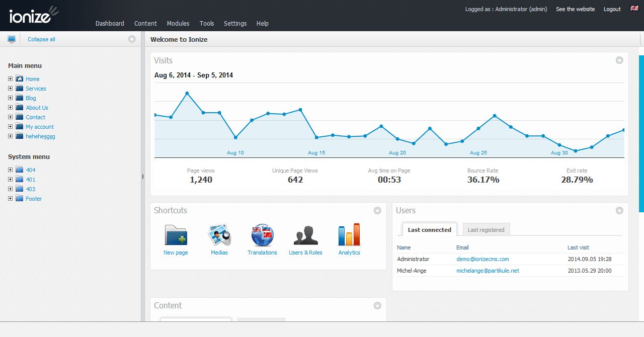Screen dimensions: 644x337
Task: Switch to the Last registered tab
Action: 486,229
